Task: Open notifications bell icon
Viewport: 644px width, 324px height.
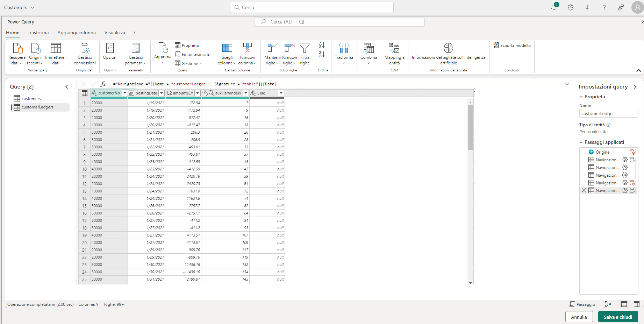Action: tap(554, 7)
